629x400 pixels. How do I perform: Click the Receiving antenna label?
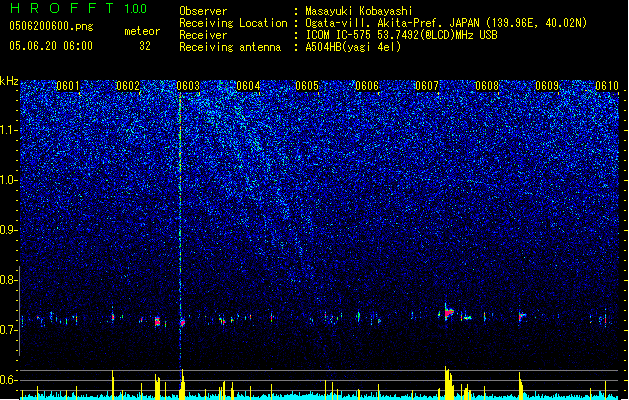click(x=230, y=47)
